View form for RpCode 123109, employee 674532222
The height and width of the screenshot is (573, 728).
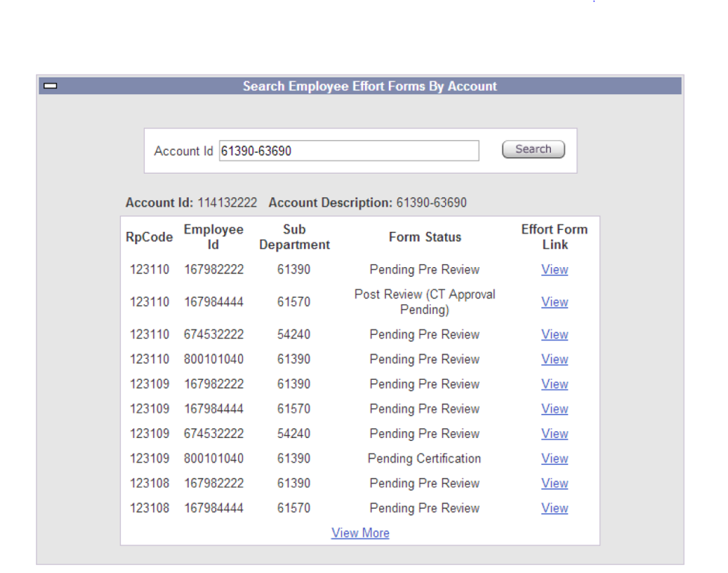[x=554, y=433]
